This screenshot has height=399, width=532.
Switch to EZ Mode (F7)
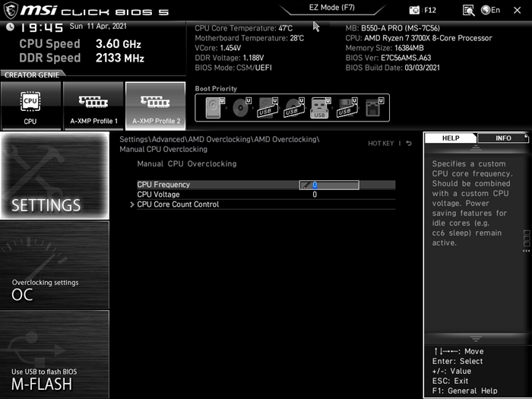pos(332,8)
